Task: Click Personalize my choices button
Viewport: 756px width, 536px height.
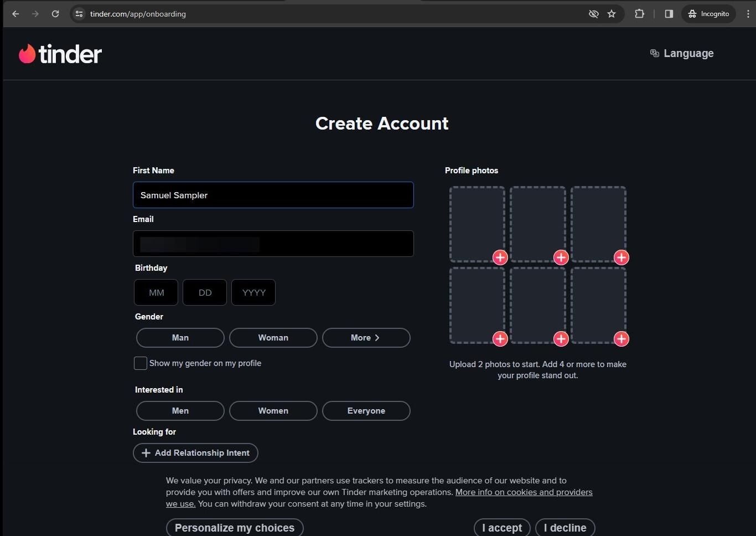Action: [235, 528]
